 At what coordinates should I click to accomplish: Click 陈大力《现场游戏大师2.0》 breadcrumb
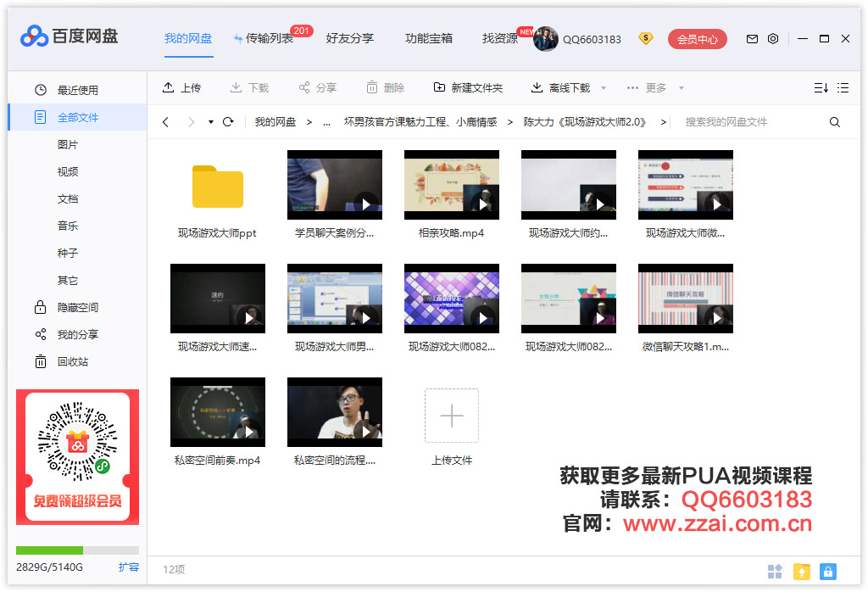click(585, 122)
